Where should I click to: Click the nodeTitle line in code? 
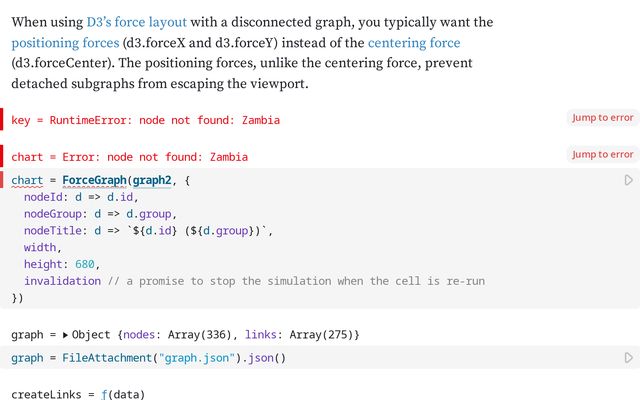pos(148,231)
